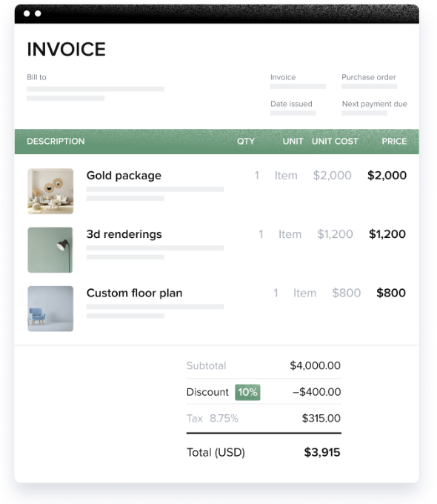This screenshot has height=504, width=437.
Task: Click the QTY column header
Action: pos(246,142)
